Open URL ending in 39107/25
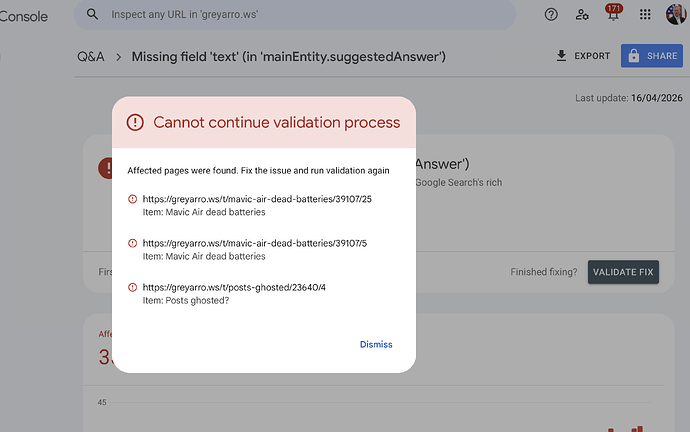The image size is (690, 432). click(257, 199)
